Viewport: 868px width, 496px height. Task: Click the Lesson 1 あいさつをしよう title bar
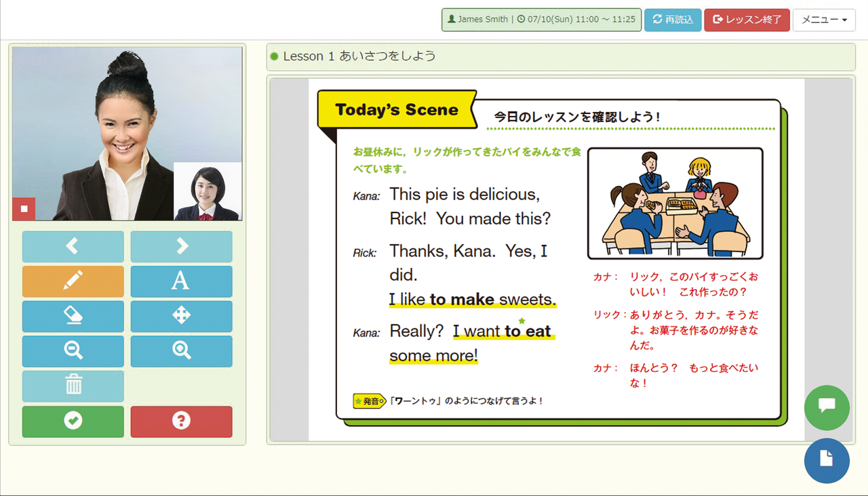coord(561,56)
